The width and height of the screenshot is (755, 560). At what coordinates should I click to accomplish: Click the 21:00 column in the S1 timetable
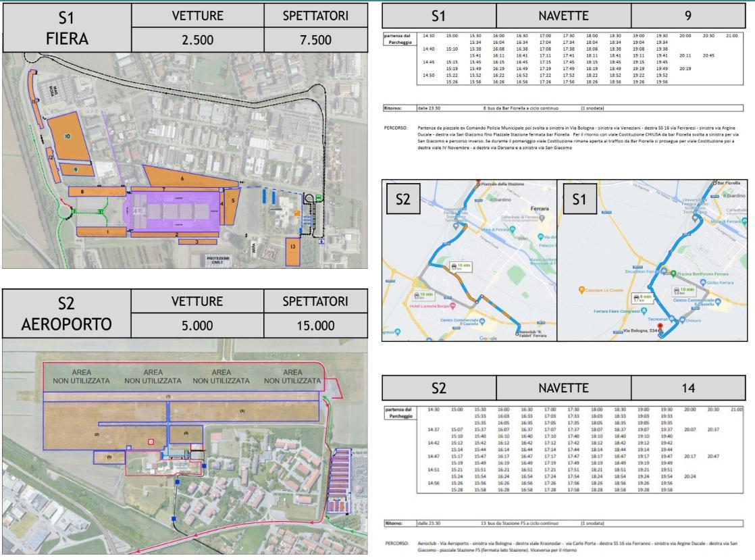coord(732,36)
